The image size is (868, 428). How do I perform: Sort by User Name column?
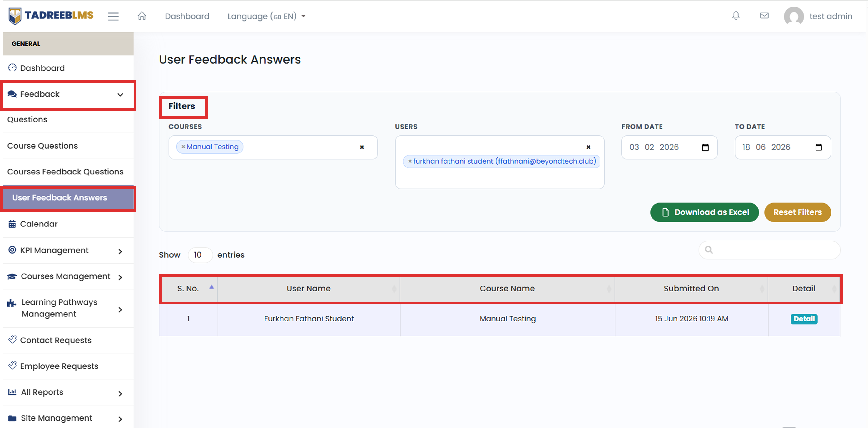pos(309,289)
